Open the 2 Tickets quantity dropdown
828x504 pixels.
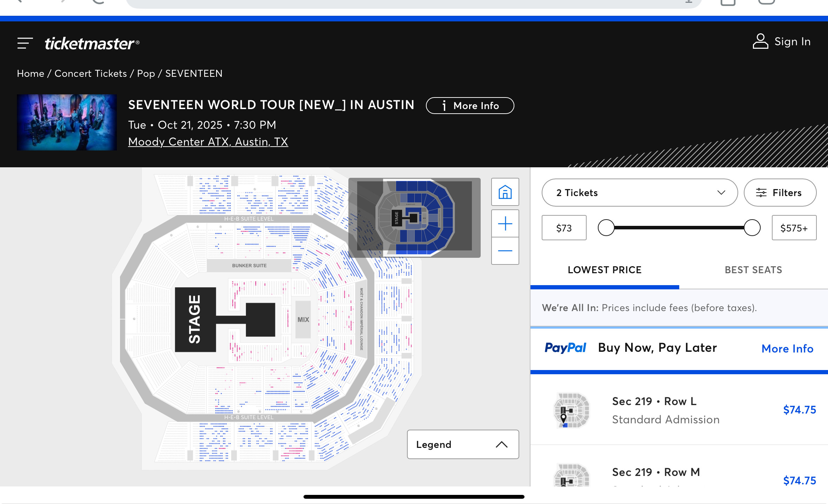point(640,193)
